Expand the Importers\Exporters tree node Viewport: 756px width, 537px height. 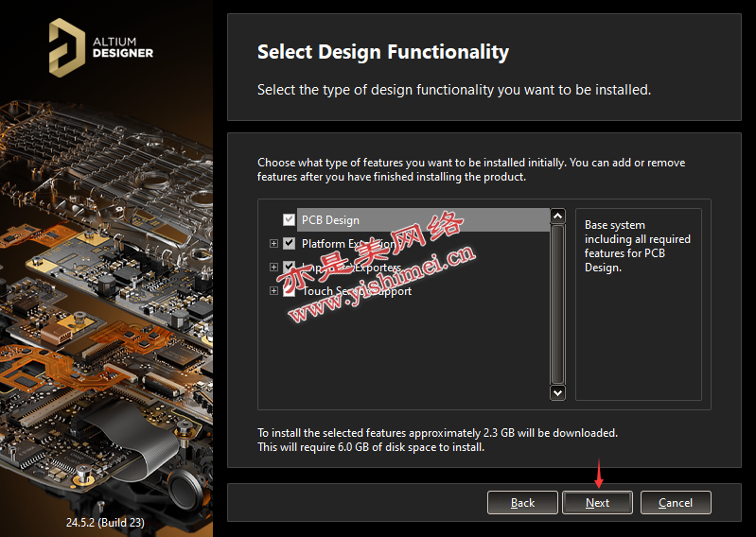coord(273,268)
